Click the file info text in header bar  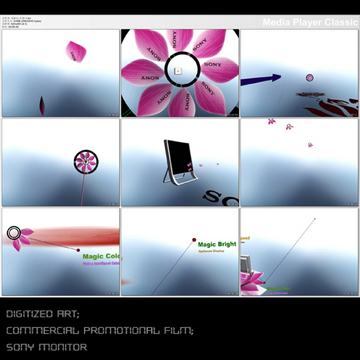(x=22, y=22)
